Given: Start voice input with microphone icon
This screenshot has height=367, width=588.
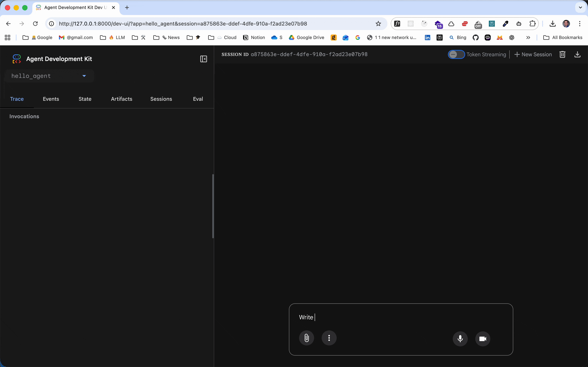Looking at the screenshot, I should click(x=460, y=339).
